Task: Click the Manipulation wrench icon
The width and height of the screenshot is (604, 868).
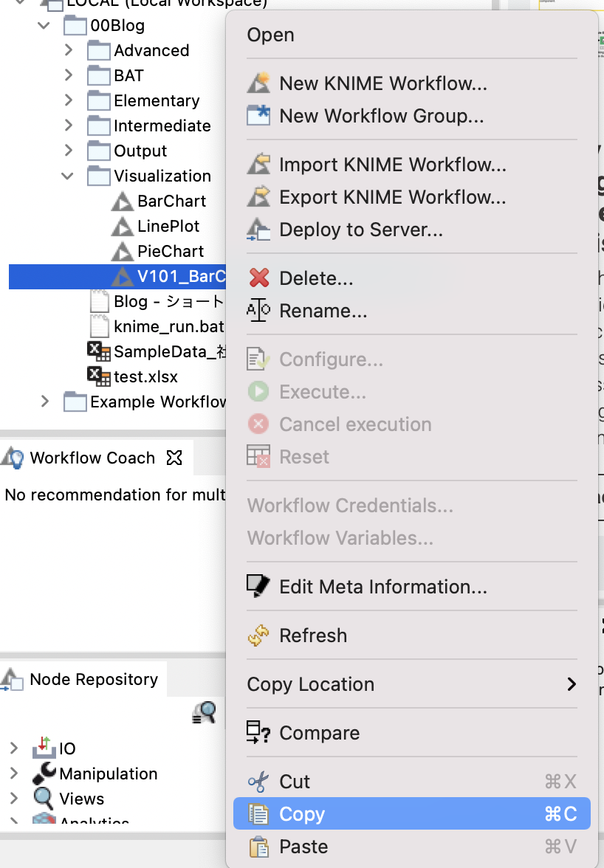Action: [44, 773]
